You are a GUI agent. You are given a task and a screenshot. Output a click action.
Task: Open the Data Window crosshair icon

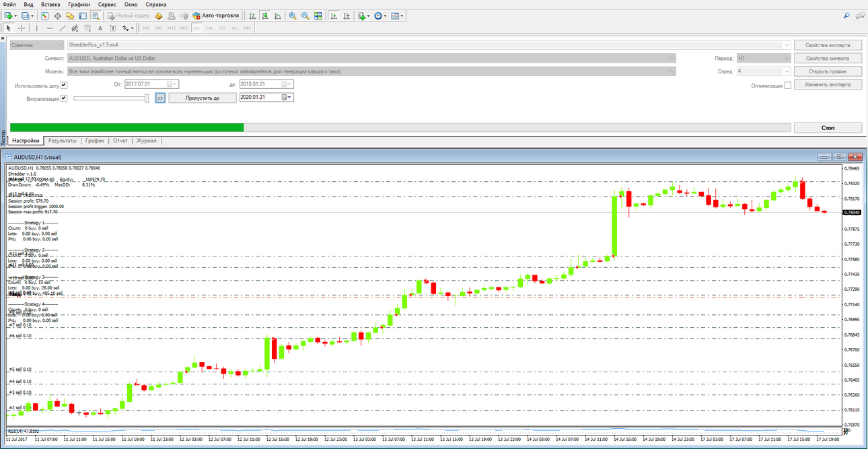coord(57,15)
